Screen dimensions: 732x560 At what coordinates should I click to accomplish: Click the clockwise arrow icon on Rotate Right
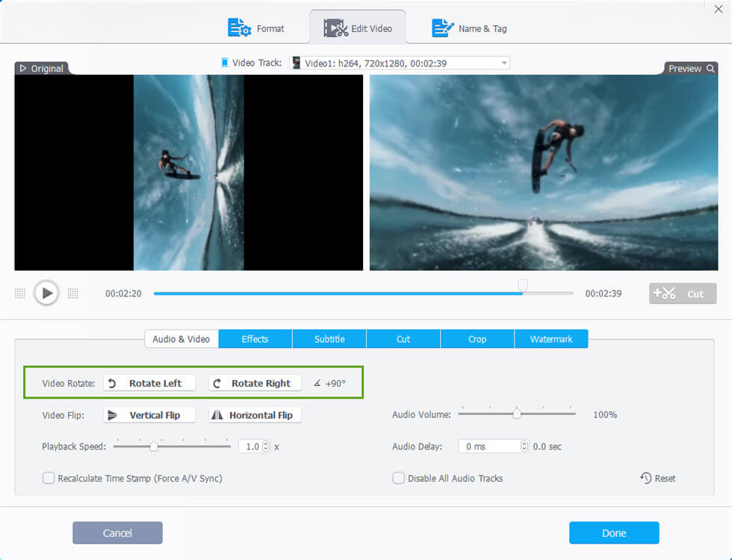pyautogui.click(x=217, y=383)
